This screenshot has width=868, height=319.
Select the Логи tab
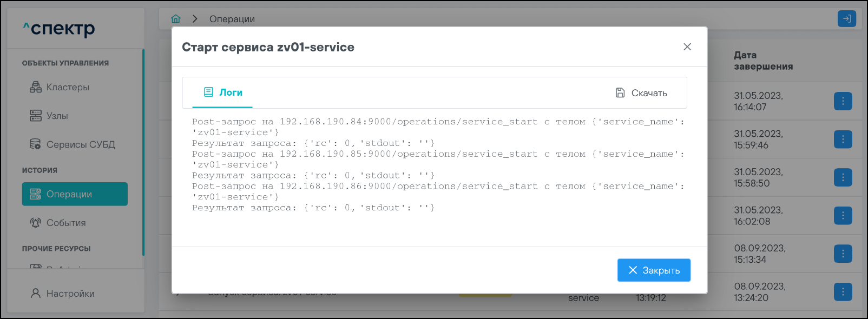(x=222, y=92)
